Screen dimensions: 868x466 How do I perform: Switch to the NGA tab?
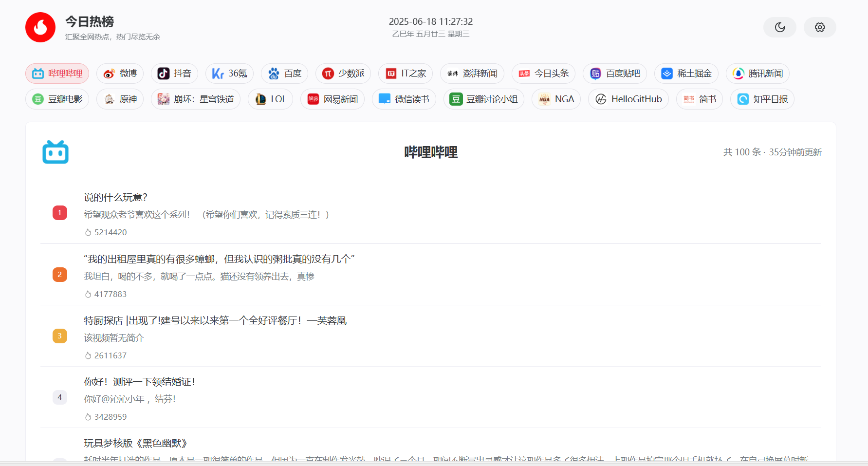tap(556, 99)
